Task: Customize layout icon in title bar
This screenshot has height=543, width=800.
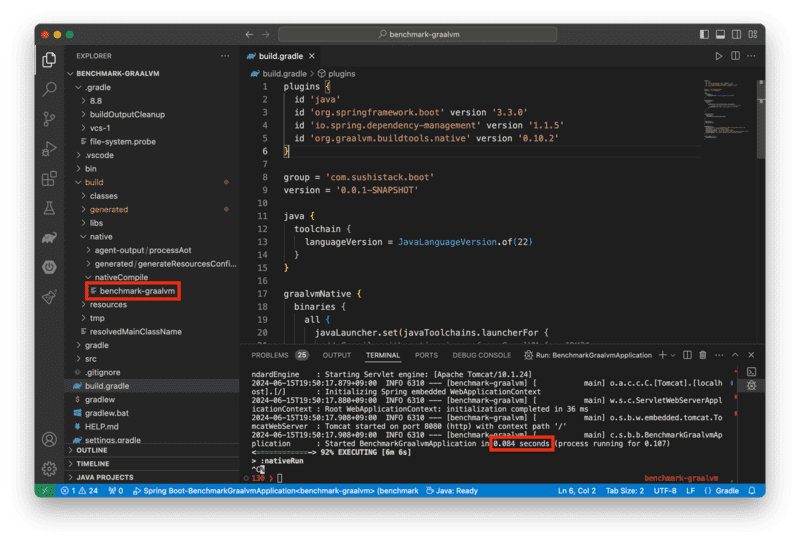Action: click(753, 34)
